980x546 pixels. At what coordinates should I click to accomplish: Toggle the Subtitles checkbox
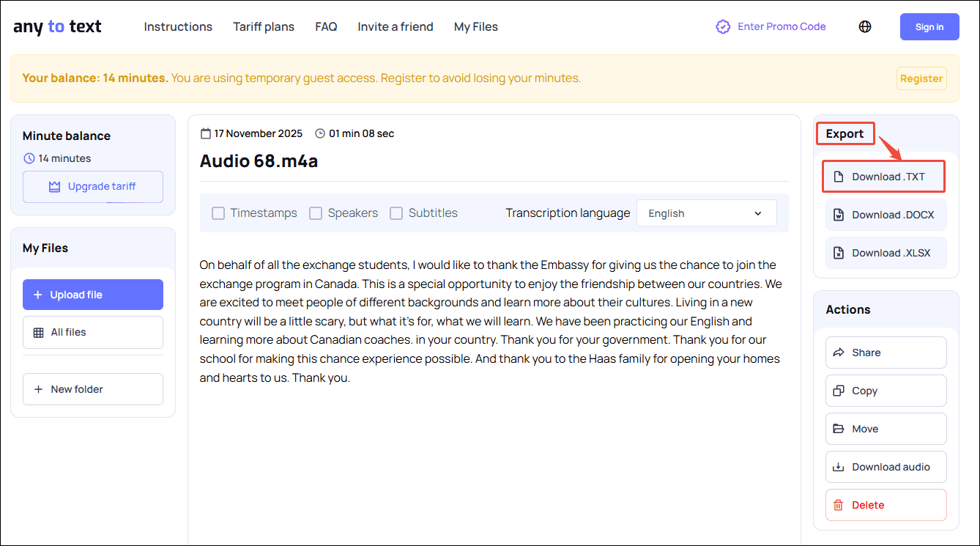click(x=396, y=213)
